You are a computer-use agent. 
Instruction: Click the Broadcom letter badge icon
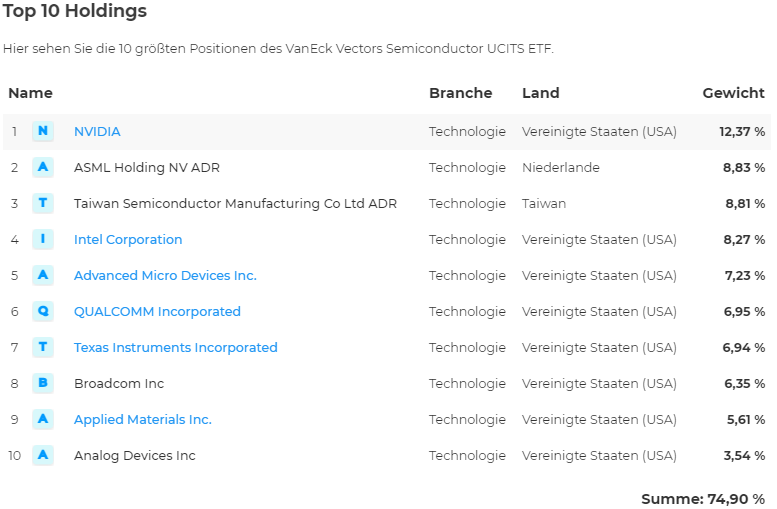43,383
